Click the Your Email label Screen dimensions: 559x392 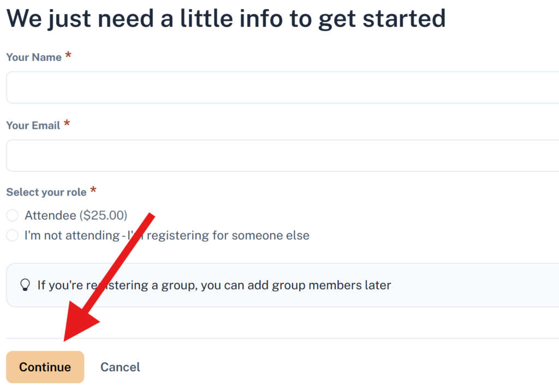[33, 125]
